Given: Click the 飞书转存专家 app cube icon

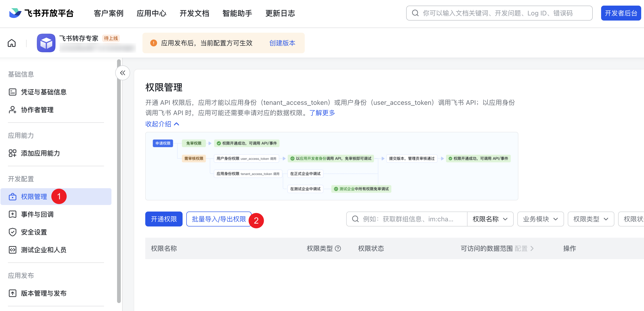Looking at the screenshot, I should 46,43.
